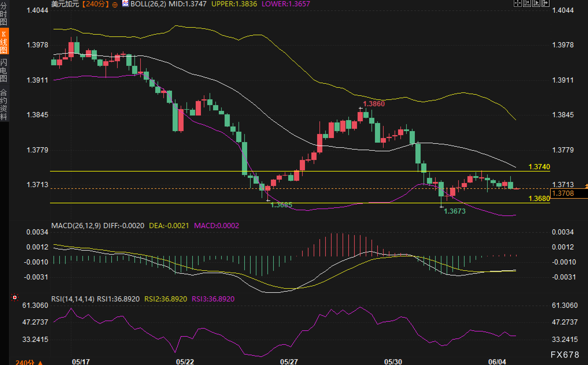This screenshot has height=365, width=588.
Task: Click the yellow 1.3740 horizontal line label
Action: [x=539, y=167]
